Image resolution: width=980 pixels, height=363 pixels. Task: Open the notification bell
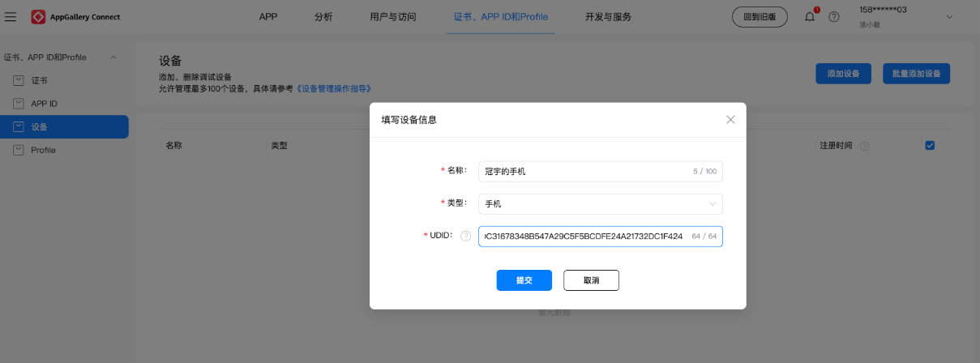point(810,16)
